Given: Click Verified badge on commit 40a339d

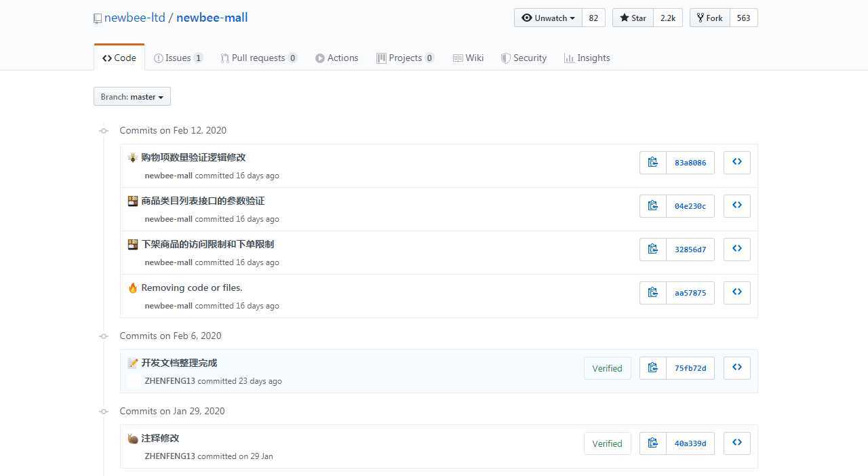Looking at the screenshot, I should tap(607, 443).
